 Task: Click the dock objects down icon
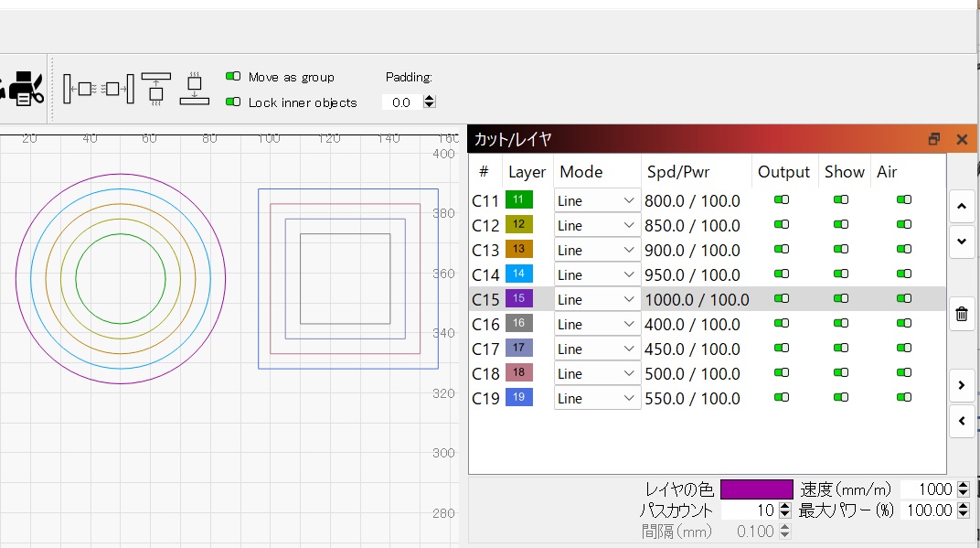(195, 88)
